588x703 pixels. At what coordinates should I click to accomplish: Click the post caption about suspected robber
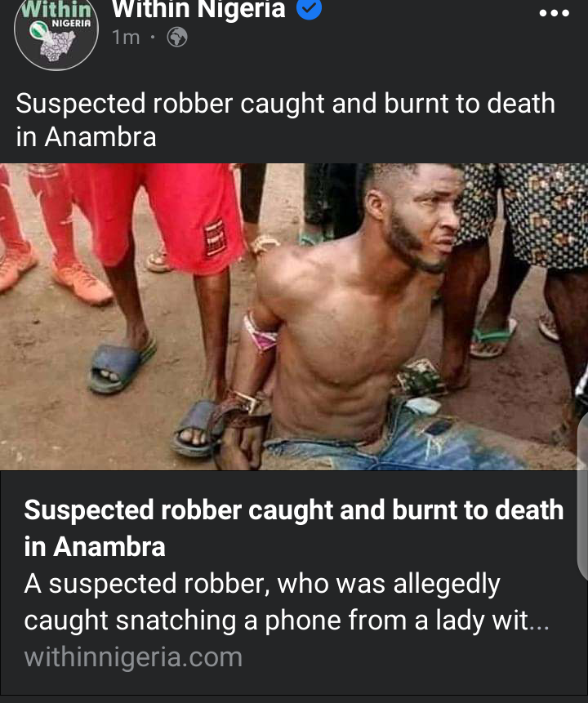click(286, 120)
